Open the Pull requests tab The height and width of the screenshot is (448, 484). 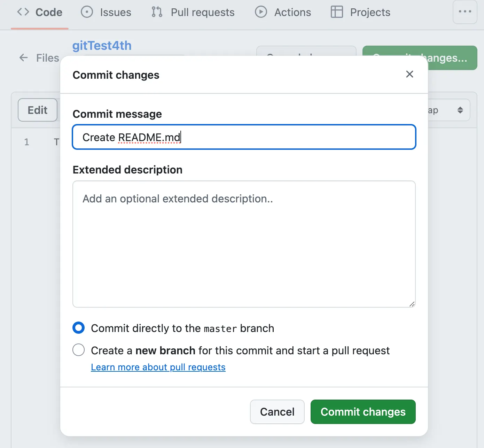click(x=202, y=13)
